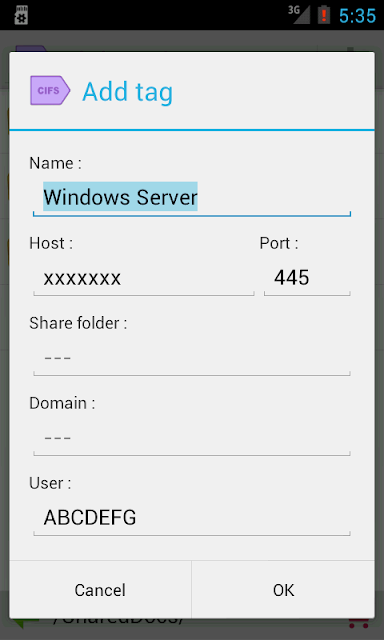The height and width of the screenshot is (640, 384).
Task: Edit the User field showing ABCDEFG
Action: (x=192, y=519)
